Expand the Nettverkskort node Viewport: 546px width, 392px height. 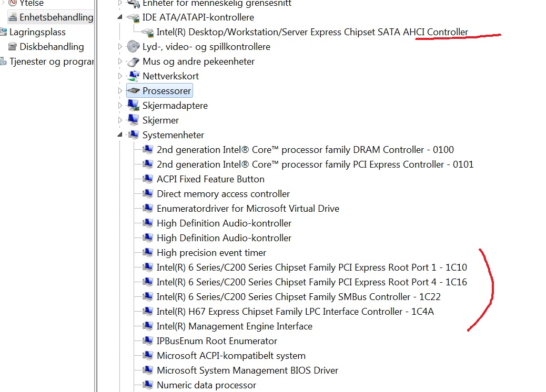click(x=120, y=76)
